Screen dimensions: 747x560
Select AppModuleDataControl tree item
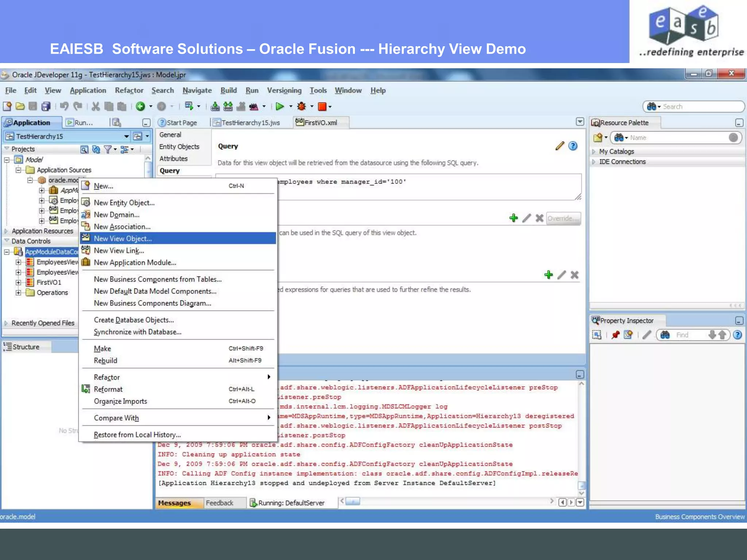[51, 252]
